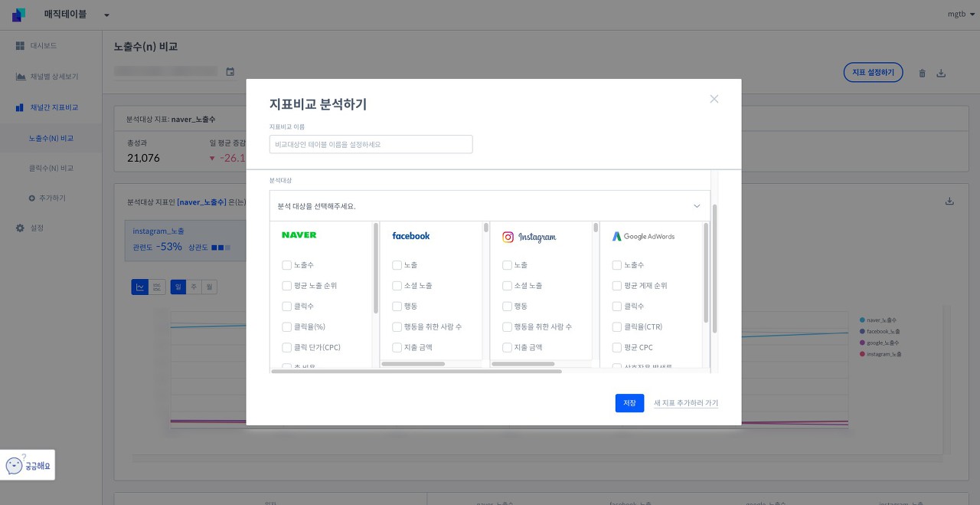Close the 지표비교 분석하기 dialog
The height and width of the screenshot is (505, 980).
pos(714,99)
